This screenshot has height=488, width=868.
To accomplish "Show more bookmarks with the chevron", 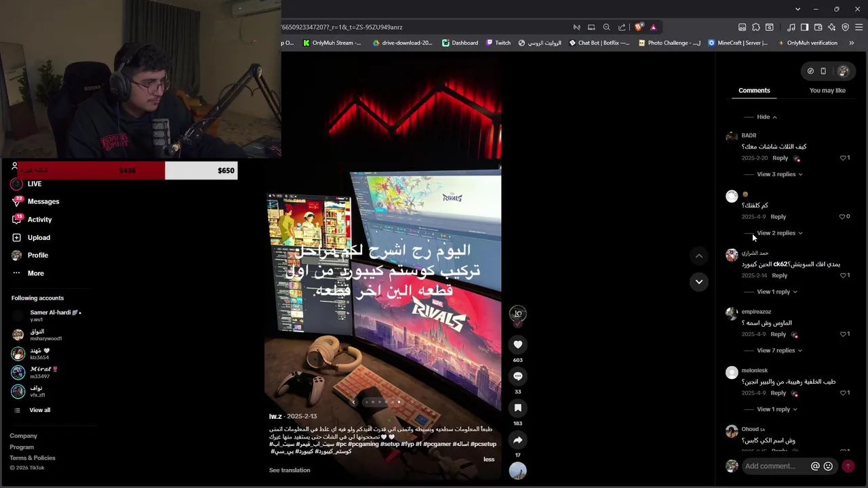I will pos(852,43).
